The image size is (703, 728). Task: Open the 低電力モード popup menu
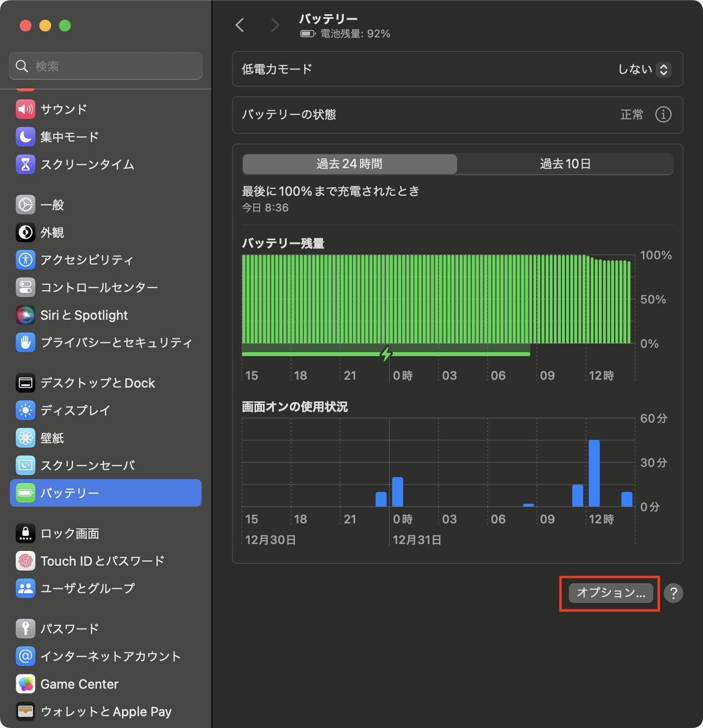(644, 69)
